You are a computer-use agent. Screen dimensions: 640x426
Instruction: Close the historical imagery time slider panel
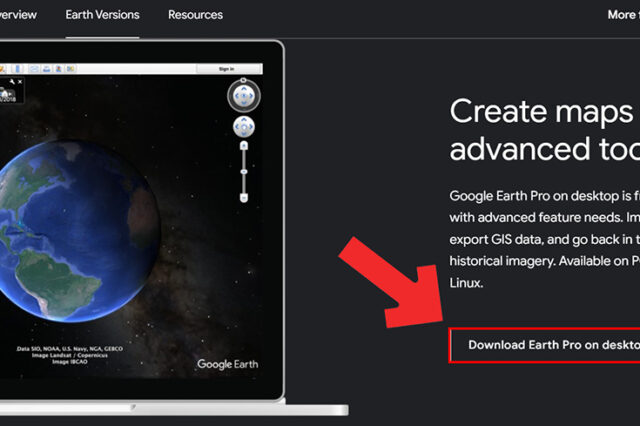(20, 82)
